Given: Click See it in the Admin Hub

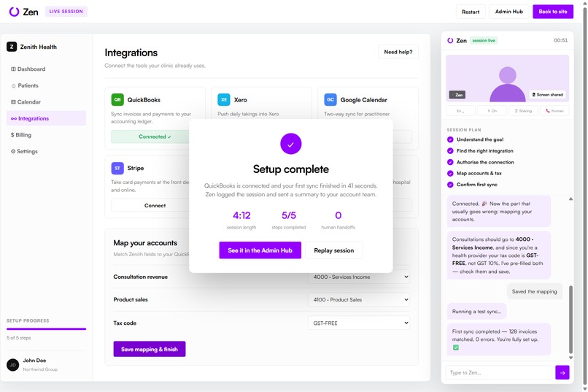Looking at the screenshot, I should coord(260,250).
